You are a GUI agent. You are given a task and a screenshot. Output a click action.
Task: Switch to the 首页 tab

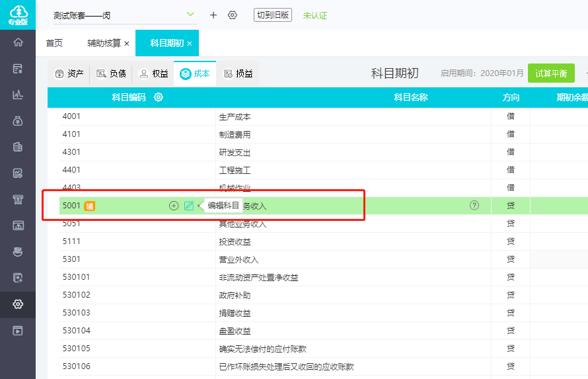(x=54, y=43)
